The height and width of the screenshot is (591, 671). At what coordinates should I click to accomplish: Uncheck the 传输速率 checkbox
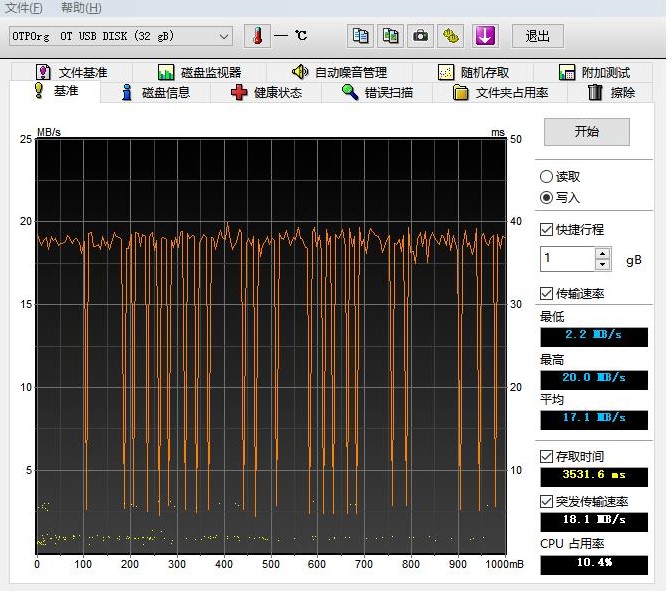click(546, 293)
